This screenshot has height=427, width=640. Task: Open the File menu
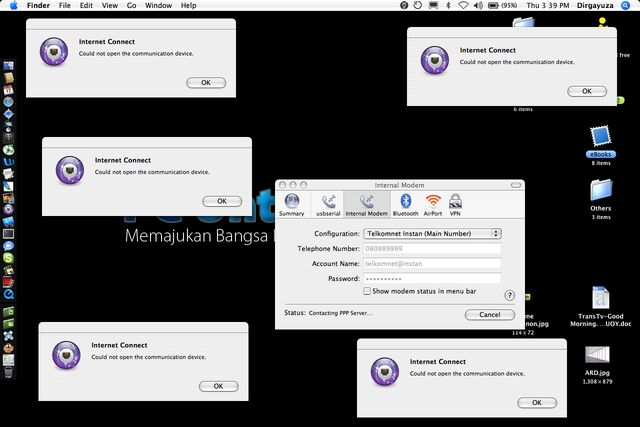click(x=64, y=5)
